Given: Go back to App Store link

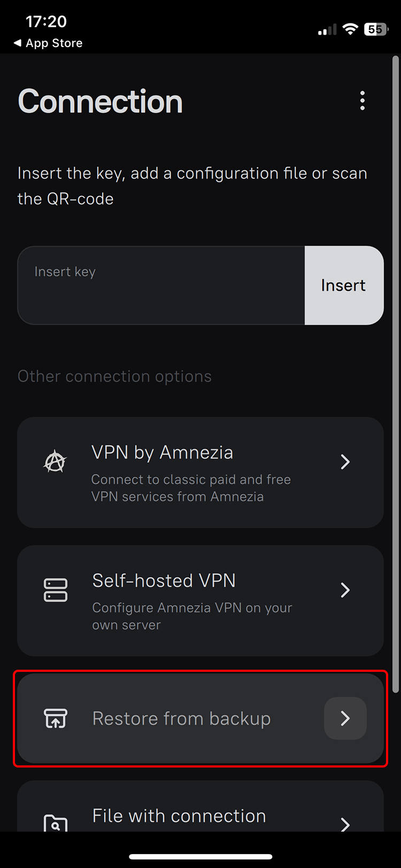Looking at the screenshot, I should 48,43.
